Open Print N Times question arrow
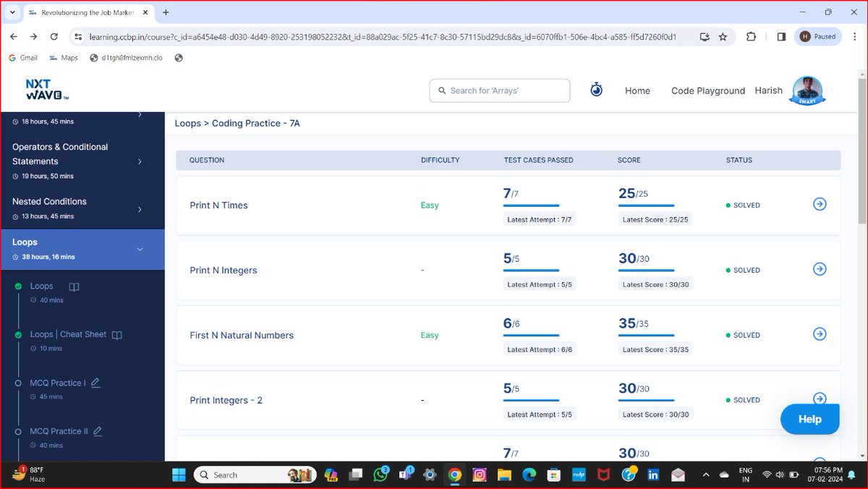Screen dimensions: 868x489 point(820,204)
